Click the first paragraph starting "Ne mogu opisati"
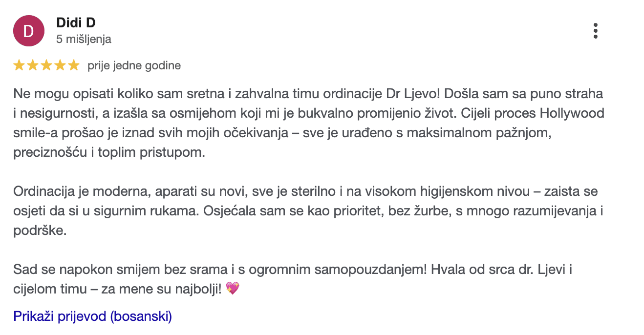This screenshot has height=335, width=644. click(309, 123)
